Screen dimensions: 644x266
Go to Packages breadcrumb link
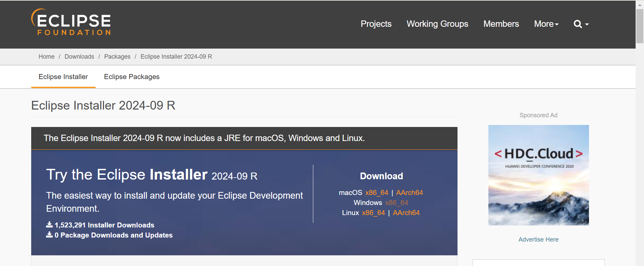[x=117, y=57]
